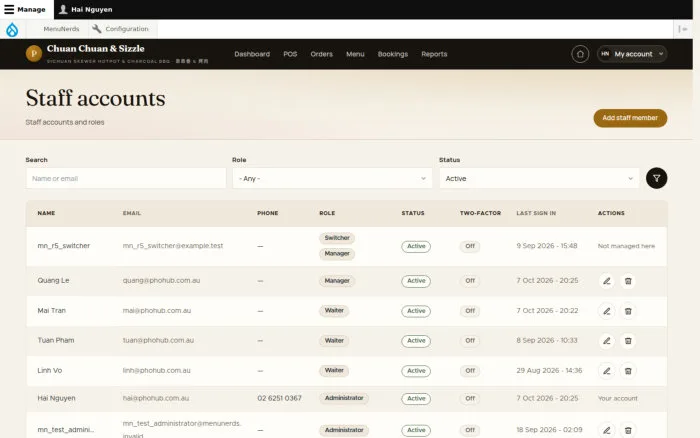Click Quang Le's Manager role badge
700x438 pixels.
[x=337, y=281]
